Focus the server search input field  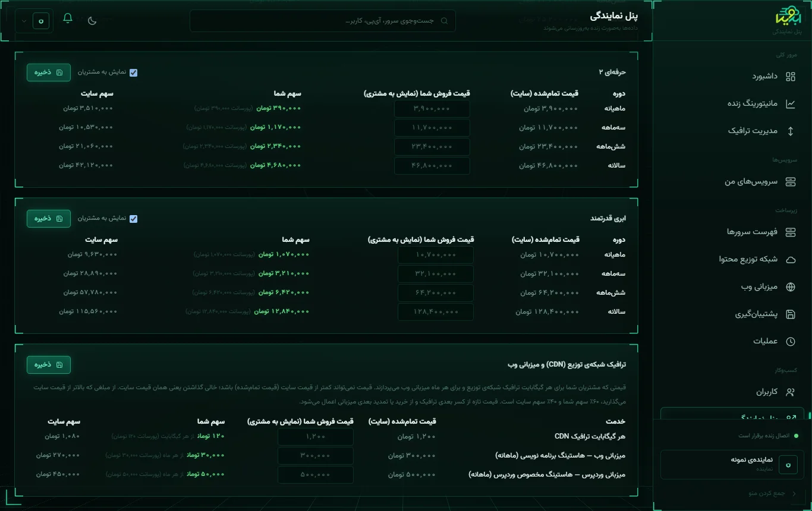pos(323,21)
